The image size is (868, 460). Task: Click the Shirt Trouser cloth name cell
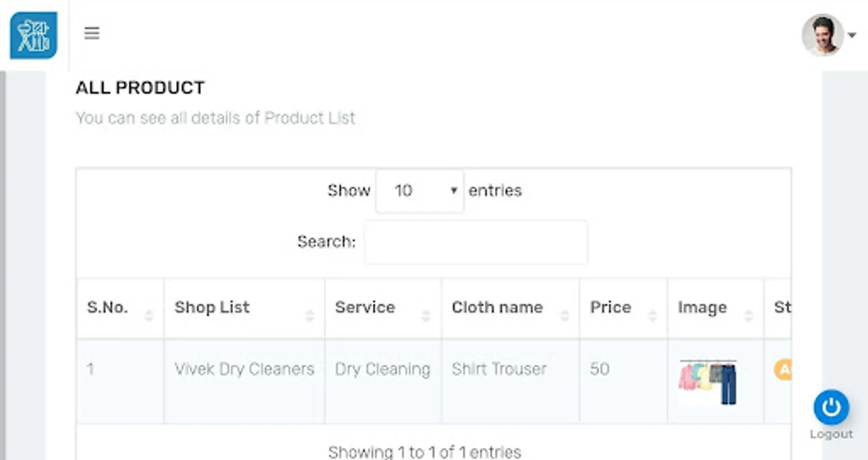pos(499,369)
